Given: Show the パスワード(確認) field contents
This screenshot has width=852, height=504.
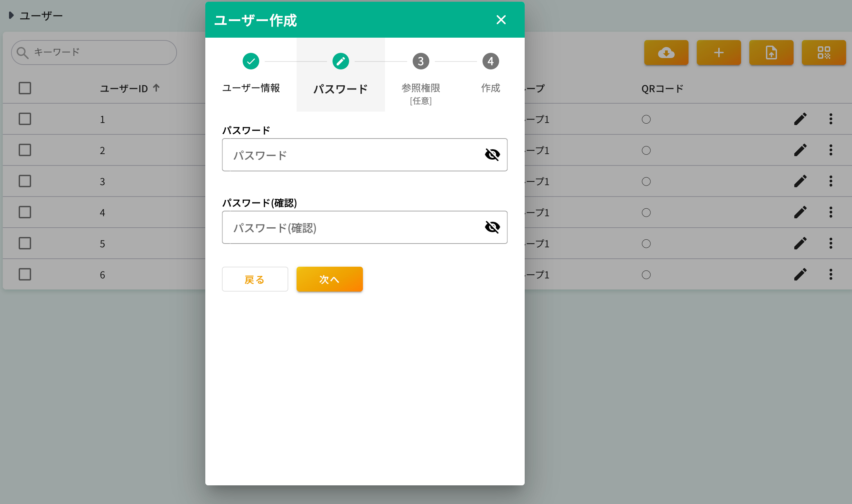Looking at the screenshot, I should pyautogui.click(x=492, y=227).
